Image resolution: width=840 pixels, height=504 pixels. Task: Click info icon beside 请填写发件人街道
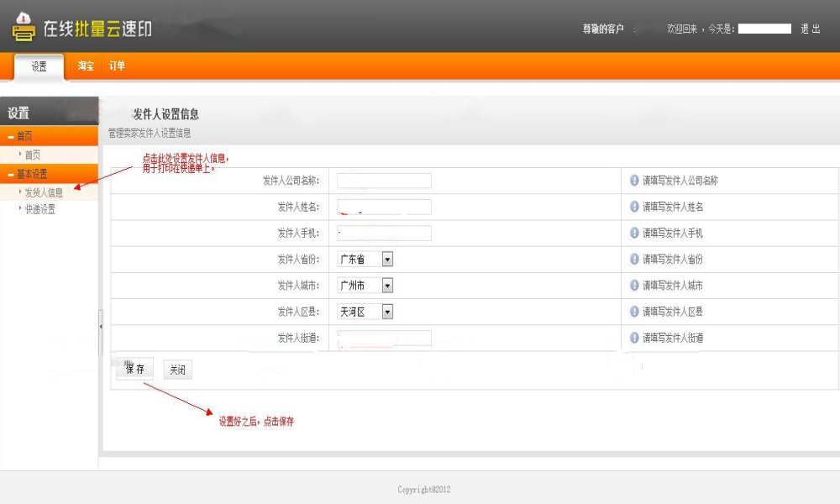tap(634, 338)
